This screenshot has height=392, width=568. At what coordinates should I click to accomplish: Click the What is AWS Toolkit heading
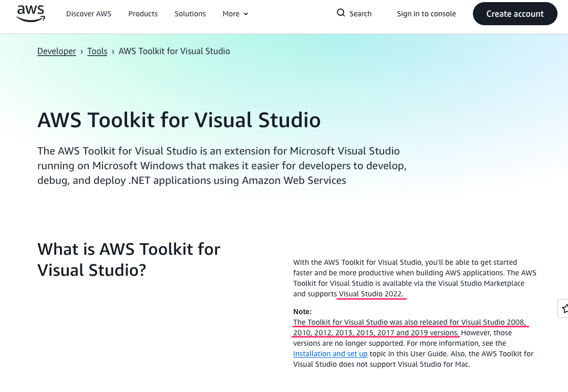(x=129, y=260)
